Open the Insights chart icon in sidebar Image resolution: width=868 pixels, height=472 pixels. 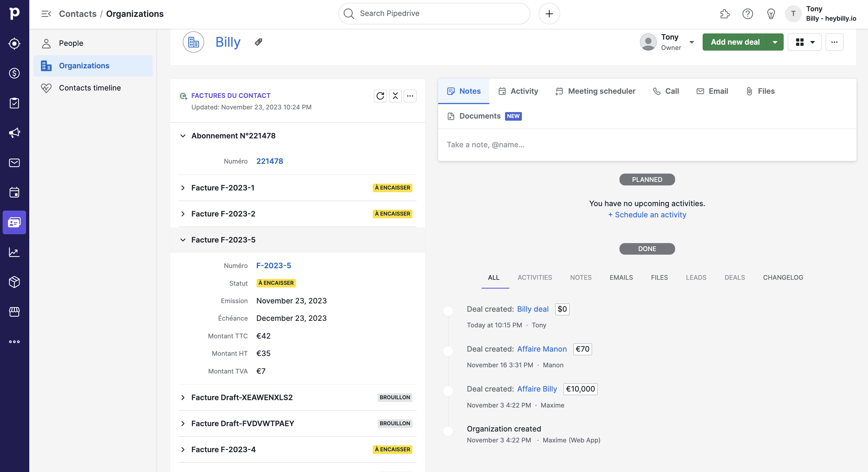[14, 252]
